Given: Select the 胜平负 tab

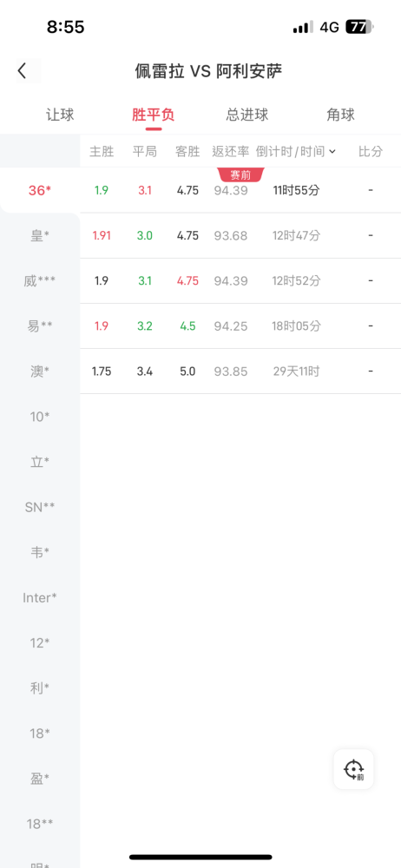Looking at the screenshot, I should (154, 115).
